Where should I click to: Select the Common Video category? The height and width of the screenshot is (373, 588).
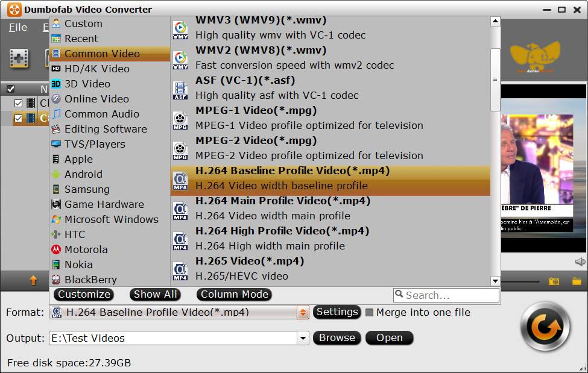pos(110,54)
